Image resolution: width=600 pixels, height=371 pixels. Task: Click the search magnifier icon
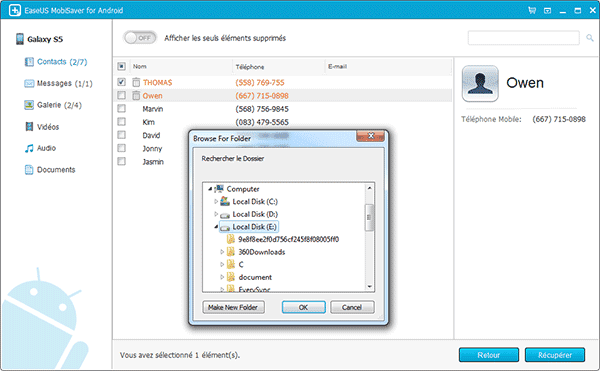click(x=590, y=37)
